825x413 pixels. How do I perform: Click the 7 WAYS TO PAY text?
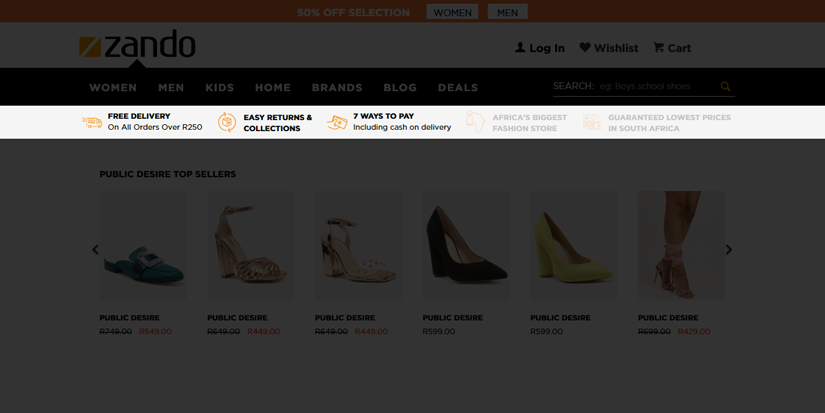click(x=384, y=116)
